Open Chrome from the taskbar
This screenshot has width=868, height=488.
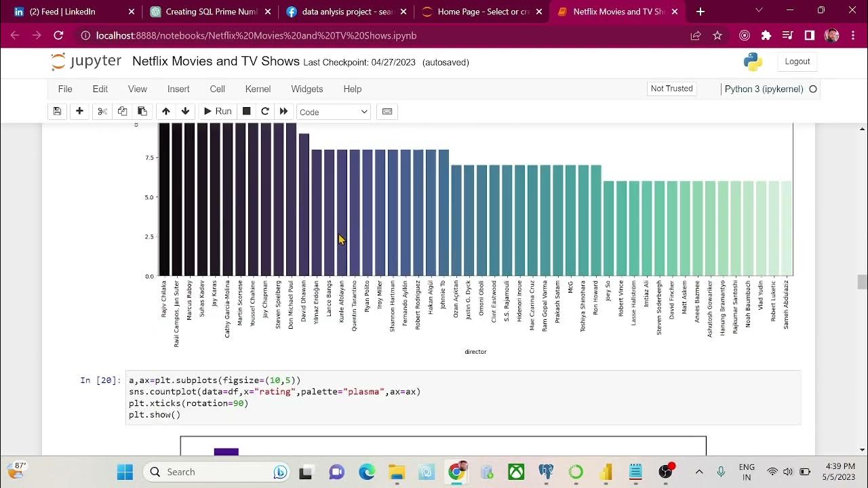[458, 471]
